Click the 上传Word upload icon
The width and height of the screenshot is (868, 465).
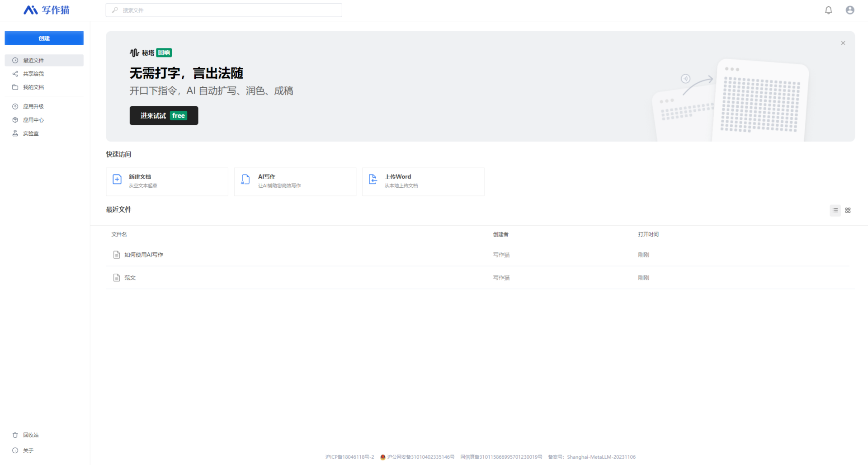373,180
